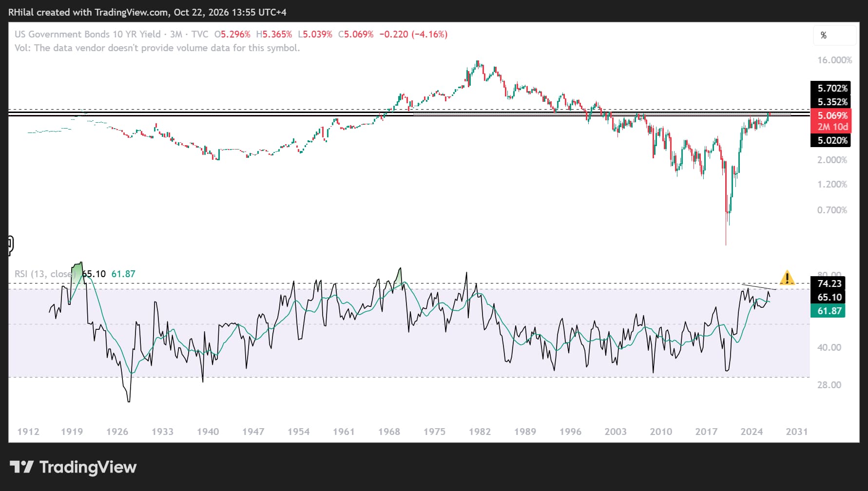Click the 28.00 RSI axis value
This screenshot has height=491, width=868.
(x=829, y=385)
